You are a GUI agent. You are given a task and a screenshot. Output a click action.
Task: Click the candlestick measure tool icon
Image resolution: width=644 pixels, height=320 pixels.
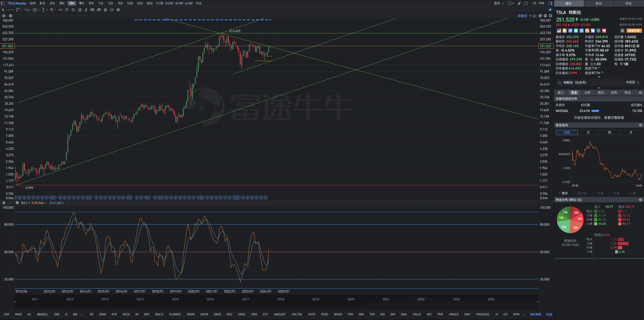click(x=80, y=10)
